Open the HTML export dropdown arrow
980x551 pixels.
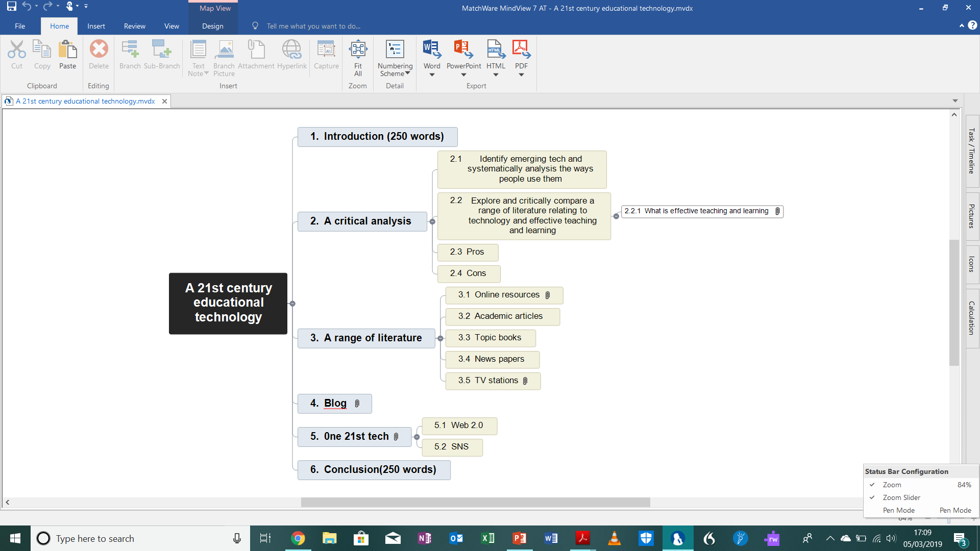pyautogui.click(x=496, y=75)
